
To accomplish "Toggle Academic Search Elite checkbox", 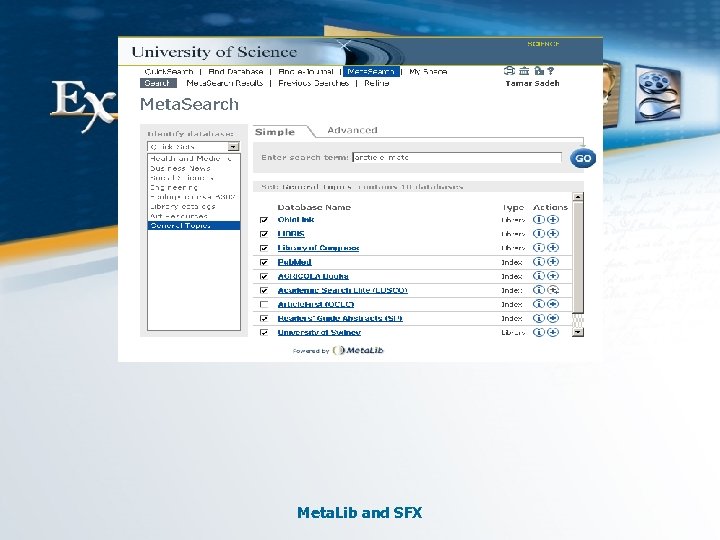I will pos(264,291).
